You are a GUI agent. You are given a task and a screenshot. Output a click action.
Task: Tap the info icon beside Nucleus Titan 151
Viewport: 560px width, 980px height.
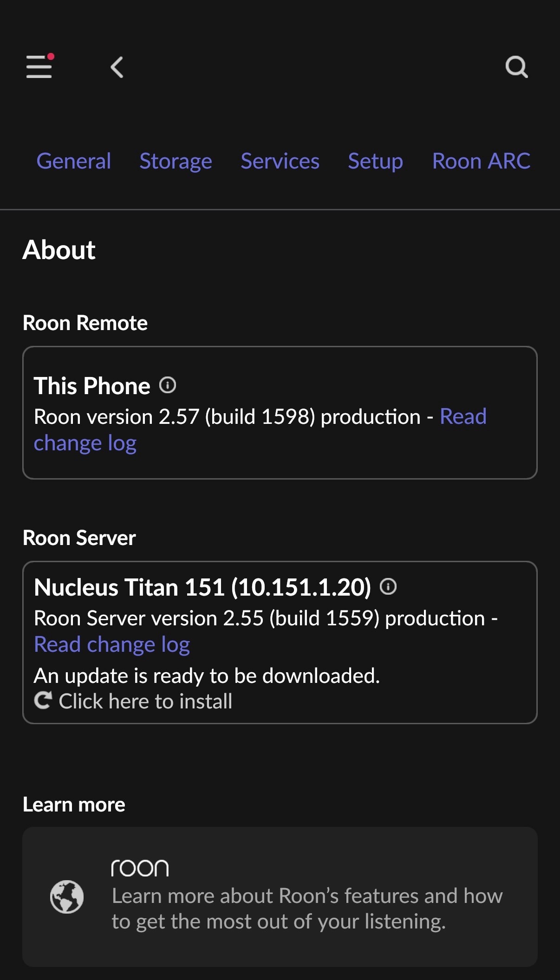point(388,587)
